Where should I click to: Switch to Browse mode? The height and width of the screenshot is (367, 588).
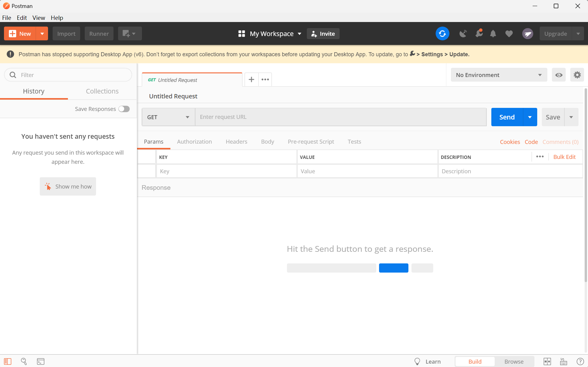(x=514, y=361)
